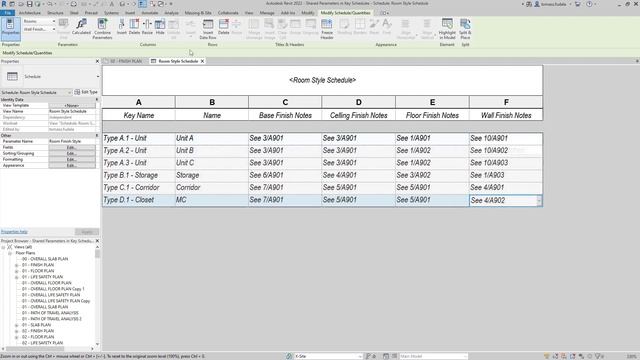Click Edit button for Appearance
The width and height of the screenshot is (640, 360).
(72, 165)
